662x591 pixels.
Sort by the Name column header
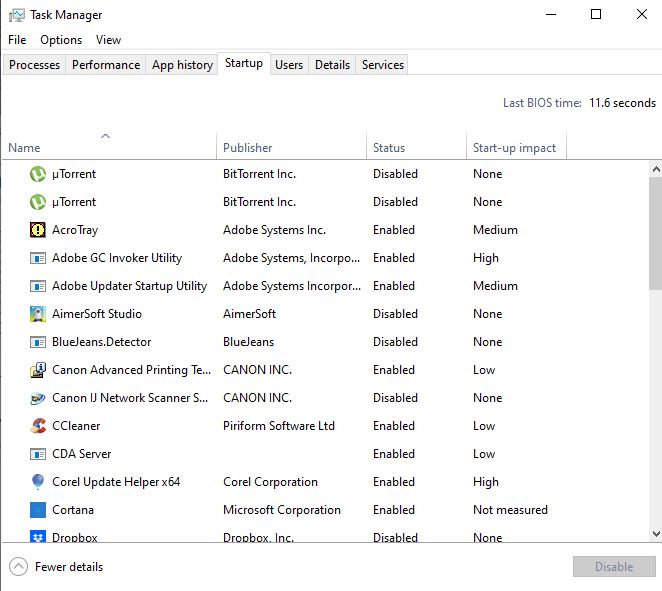[109, 148]
